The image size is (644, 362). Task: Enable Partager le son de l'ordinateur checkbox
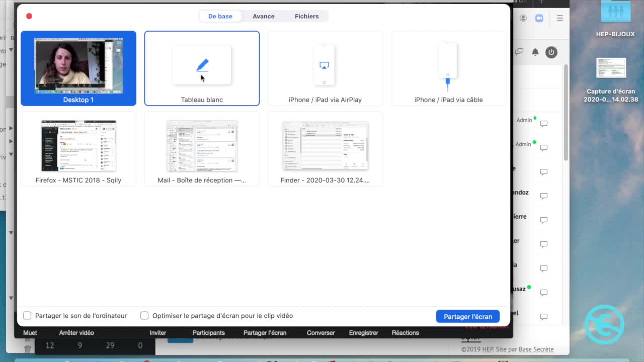click(x=27, y=316)
